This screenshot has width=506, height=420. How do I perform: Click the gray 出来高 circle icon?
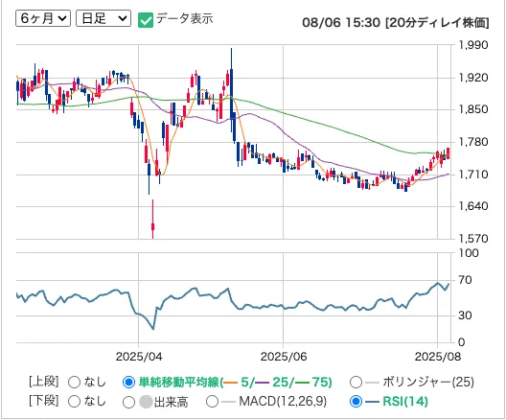[x=146, y=402]
